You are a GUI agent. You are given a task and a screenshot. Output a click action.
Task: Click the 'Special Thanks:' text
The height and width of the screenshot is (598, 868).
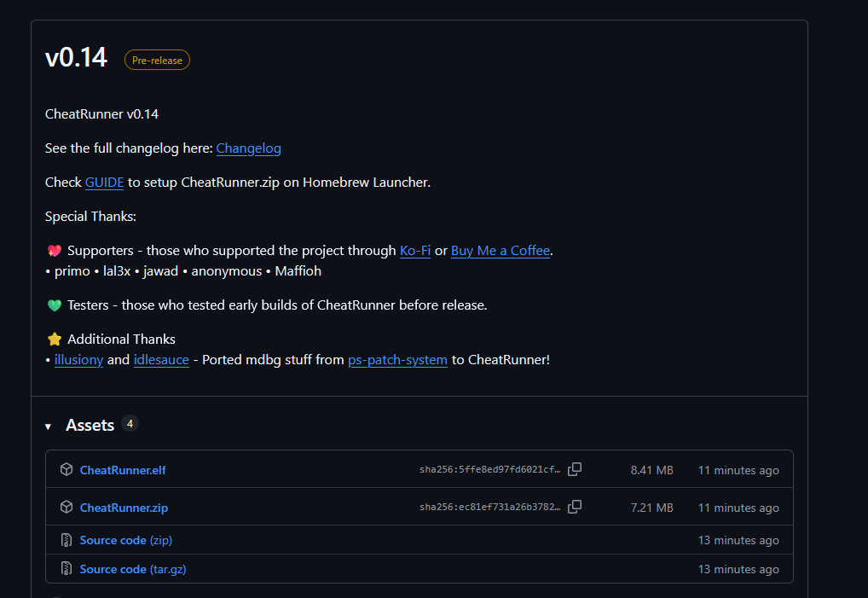(90, 217)
